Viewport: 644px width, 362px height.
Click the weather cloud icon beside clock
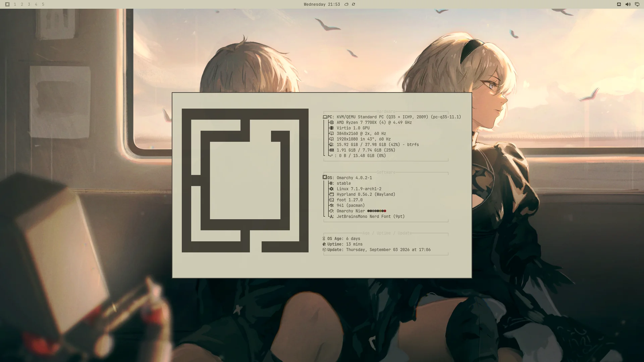[x=346, y=4]
